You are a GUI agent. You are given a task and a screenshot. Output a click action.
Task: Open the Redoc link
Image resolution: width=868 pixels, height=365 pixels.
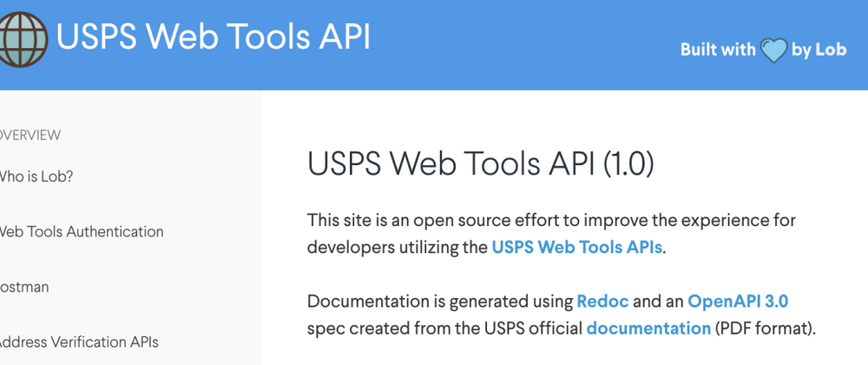pyautogui.click(x=602, y=302)
